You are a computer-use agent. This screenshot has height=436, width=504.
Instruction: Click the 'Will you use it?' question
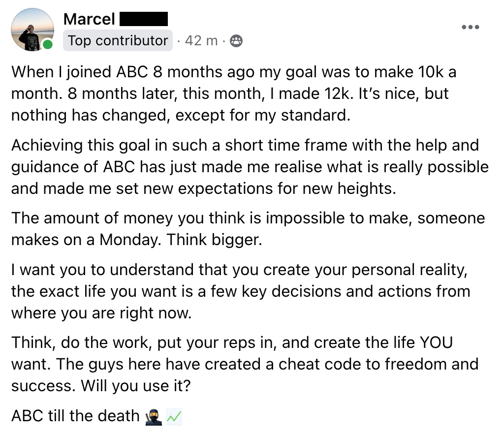(x=136, y=385)
